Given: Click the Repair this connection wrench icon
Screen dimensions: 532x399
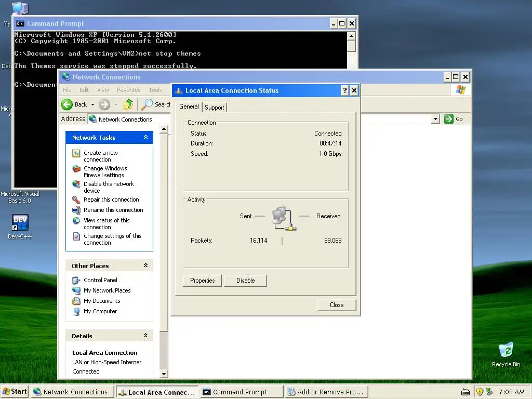Looking at the screenshot, I should click(76, 200).
